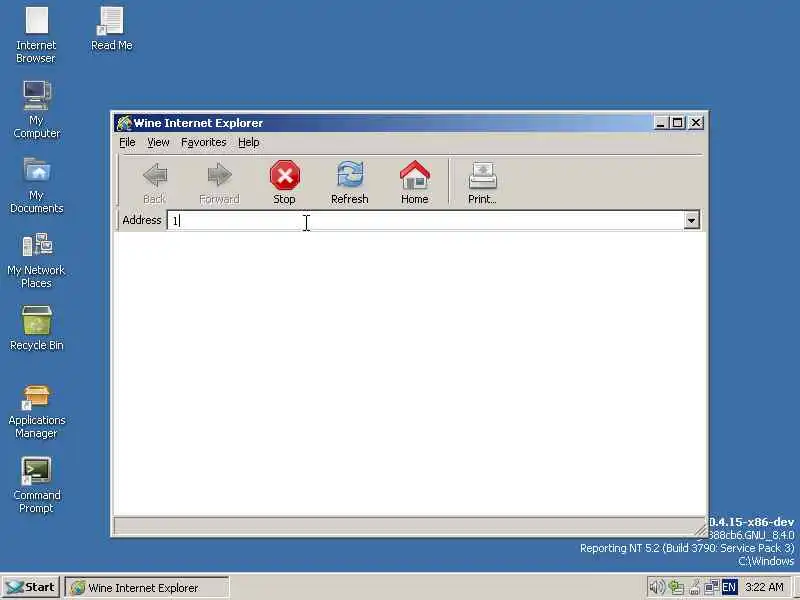800x600 pixels.
Task: Maximize the Wine Internet Explorer window
Action: (x=678, y=123)
